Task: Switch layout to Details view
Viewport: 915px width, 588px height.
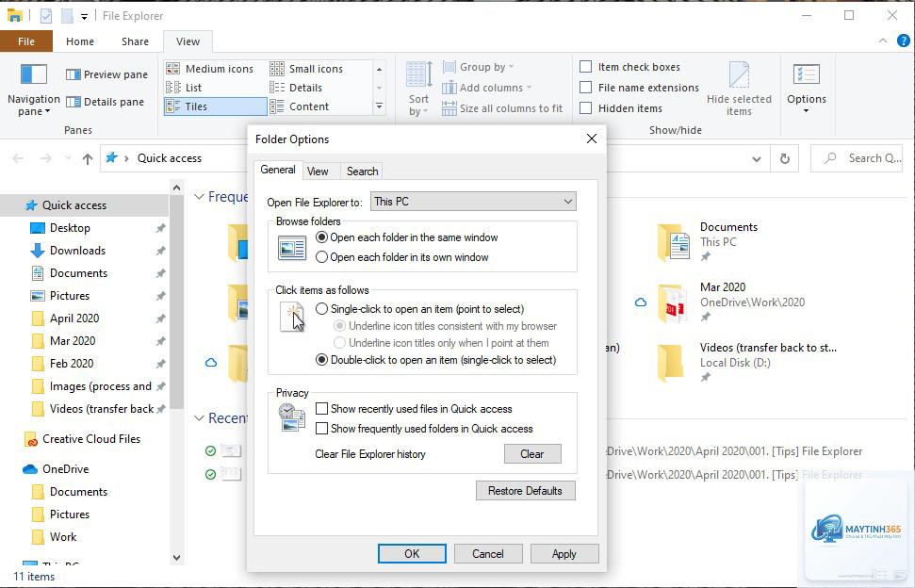Action: click(296, 88)
